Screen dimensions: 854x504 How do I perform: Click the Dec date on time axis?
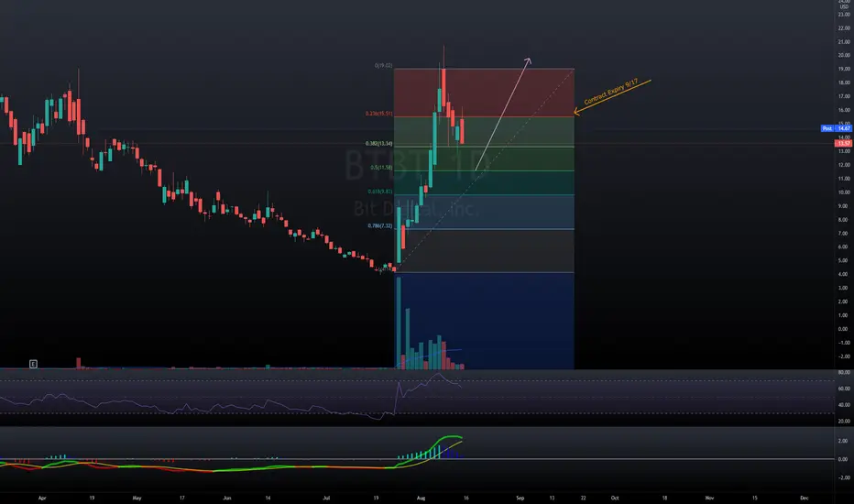805,498
